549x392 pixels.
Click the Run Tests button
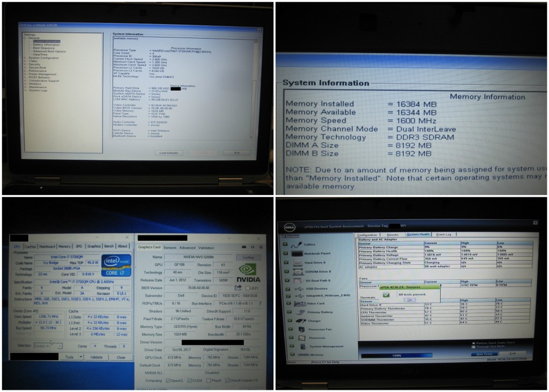point(484,354)
